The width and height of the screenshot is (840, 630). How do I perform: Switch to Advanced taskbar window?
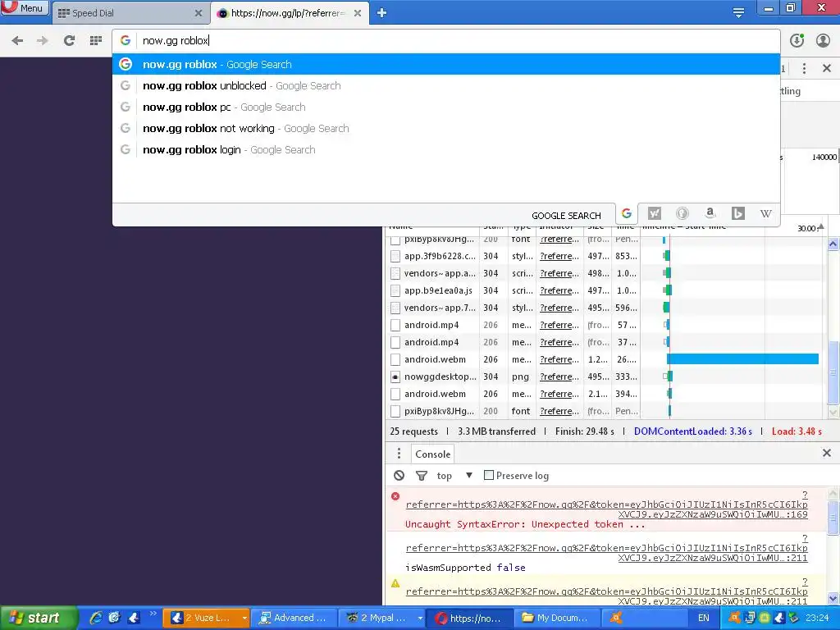click(293, 618)
